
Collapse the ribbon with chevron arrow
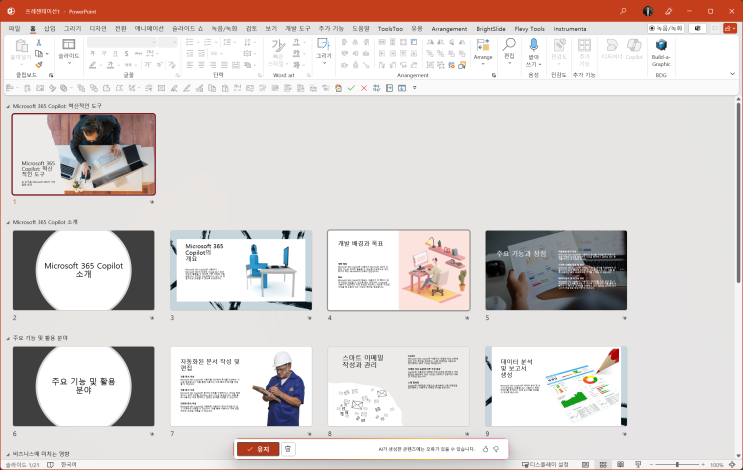(732, 74)
